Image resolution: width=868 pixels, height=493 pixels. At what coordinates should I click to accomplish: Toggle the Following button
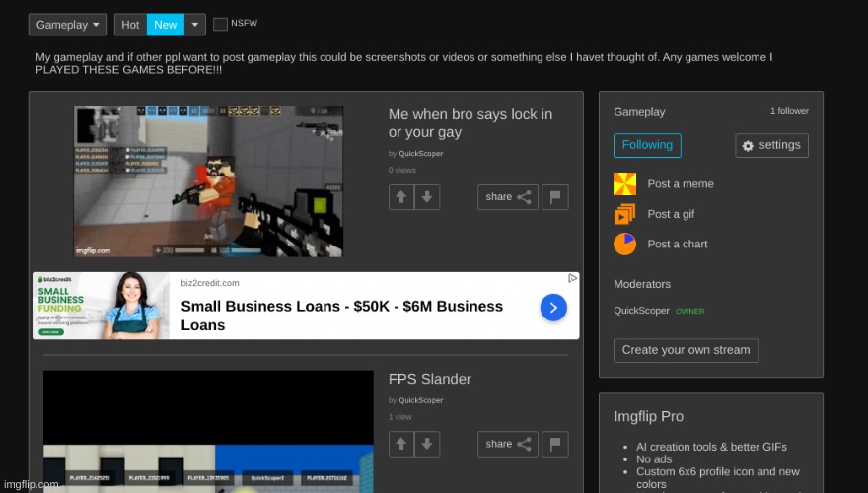[x=647, y=145]
